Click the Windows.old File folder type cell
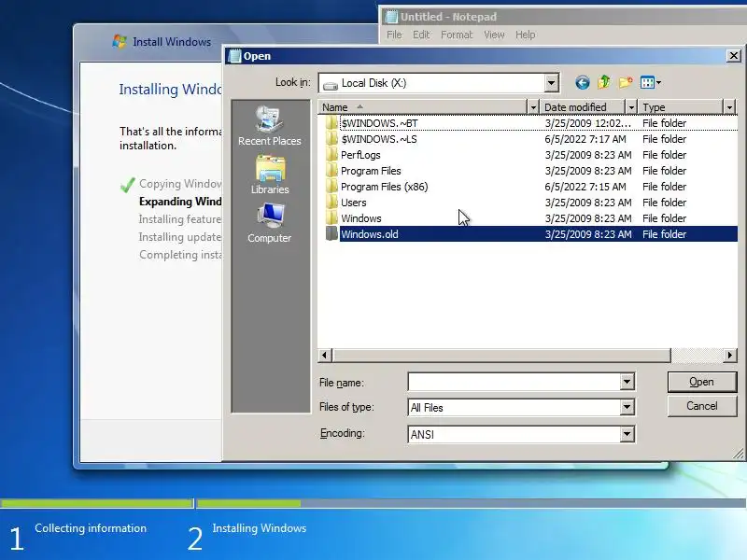Viewport: 747px width, 560px height. [664, 234]
